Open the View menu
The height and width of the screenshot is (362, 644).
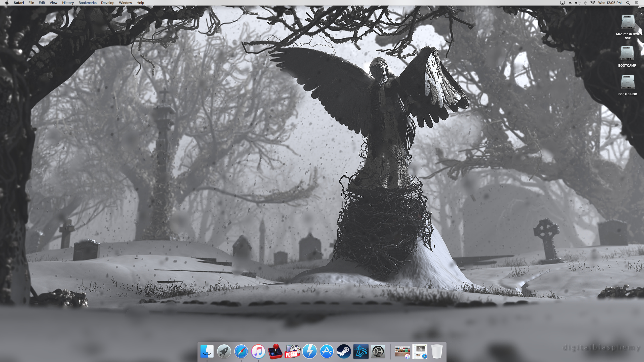pyautogui.click(x=53, y=3)
